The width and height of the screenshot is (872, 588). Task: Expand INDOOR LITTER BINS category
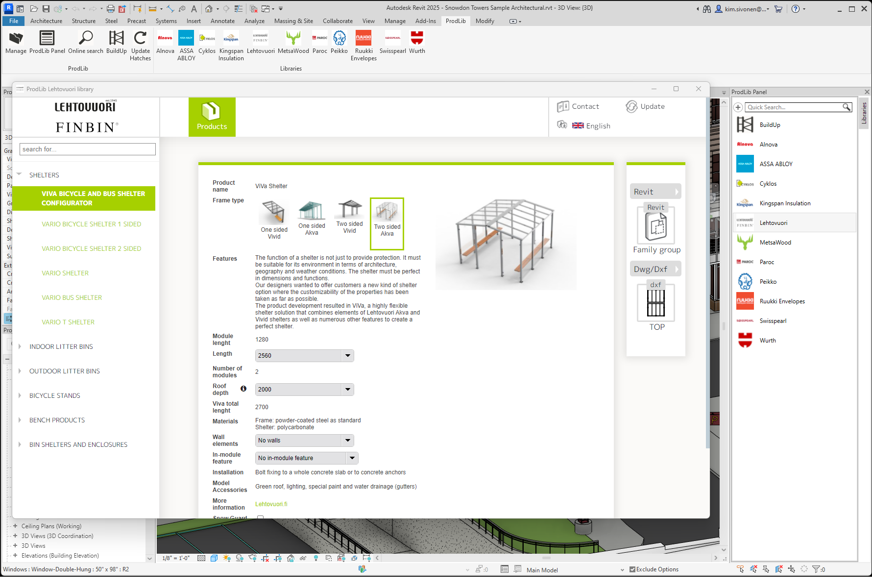(x=20, y=346)
